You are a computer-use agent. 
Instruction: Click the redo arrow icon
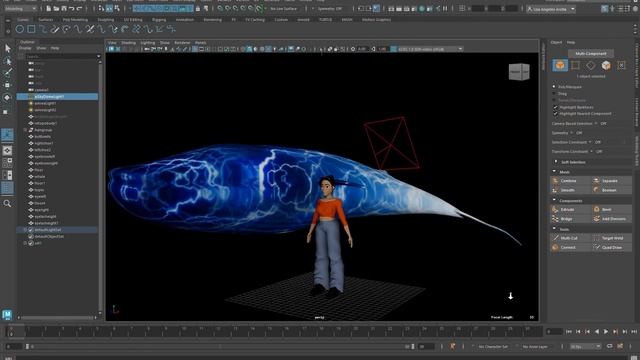click(79, 8)
